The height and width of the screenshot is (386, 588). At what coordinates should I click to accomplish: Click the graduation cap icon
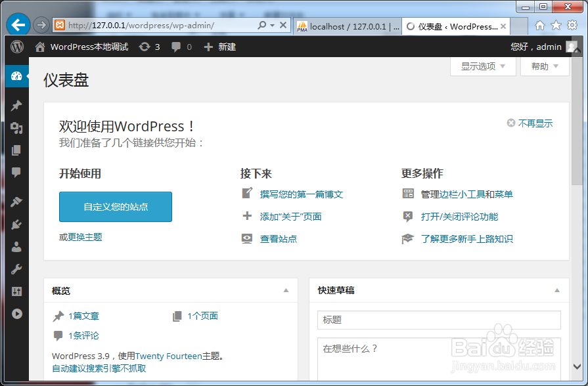click(407, 239)
